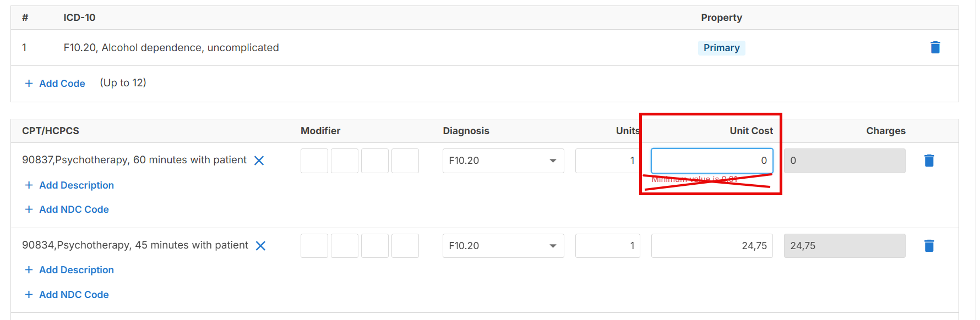The image size is (980, 320).
Task: Click Units field for 90837 line
Action: (x=608, y=161)
